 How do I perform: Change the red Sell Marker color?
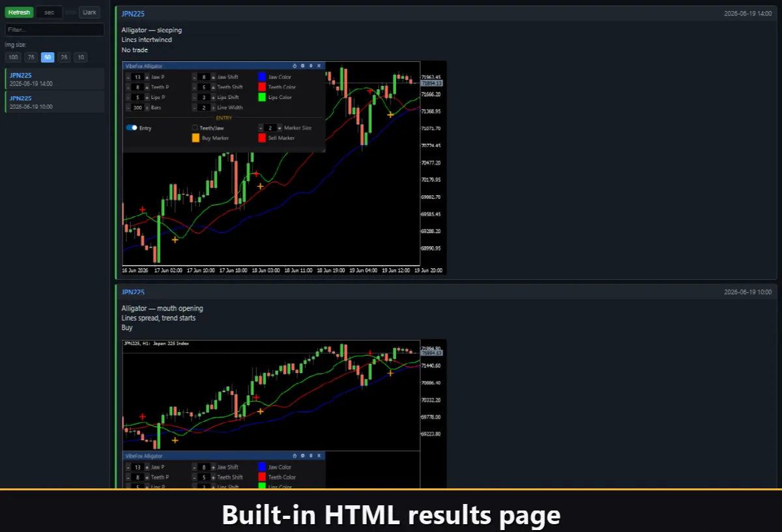[x=262, y=138]
